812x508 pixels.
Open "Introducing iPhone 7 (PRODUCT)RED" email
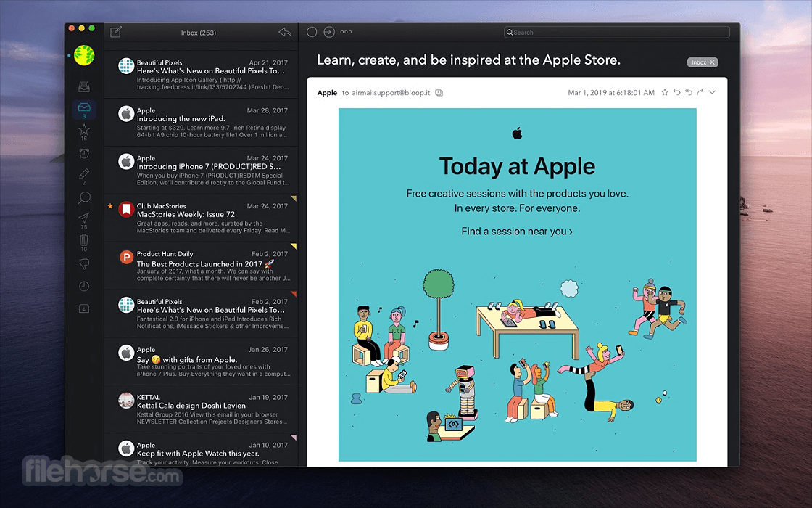point(202,170)
